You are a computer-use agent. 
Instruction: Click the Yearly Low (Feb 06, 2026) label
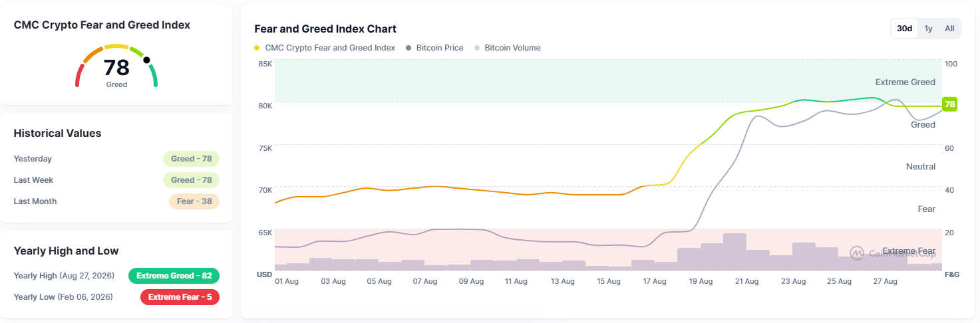coord(63,297)
